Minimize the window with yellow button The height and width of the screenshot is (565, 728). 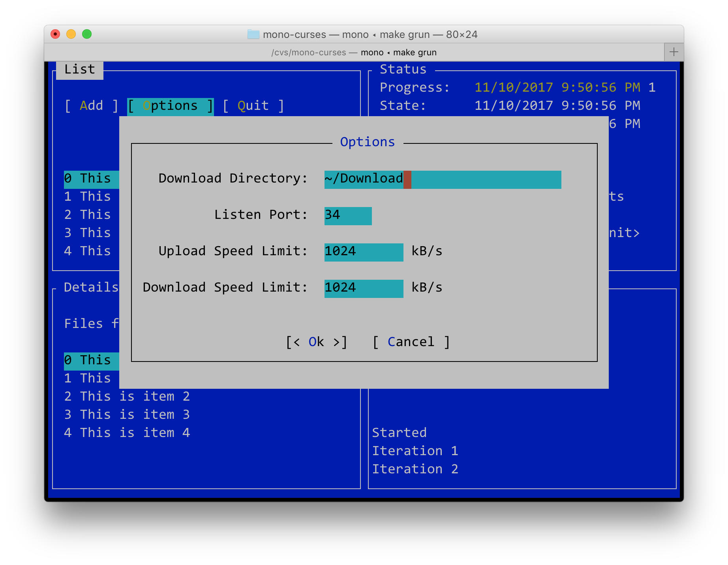point(71,34)
